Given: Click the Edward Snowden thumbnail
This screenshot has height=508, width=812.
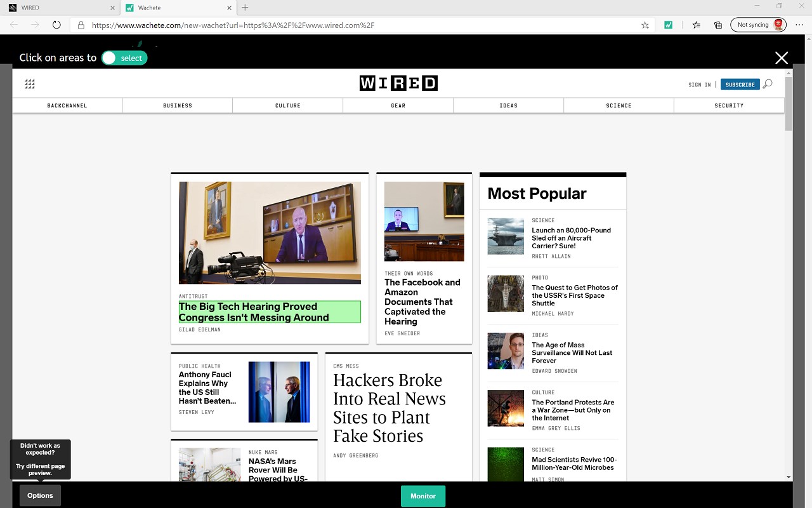Looking at the screenshot, I should [x=506, y=351].
